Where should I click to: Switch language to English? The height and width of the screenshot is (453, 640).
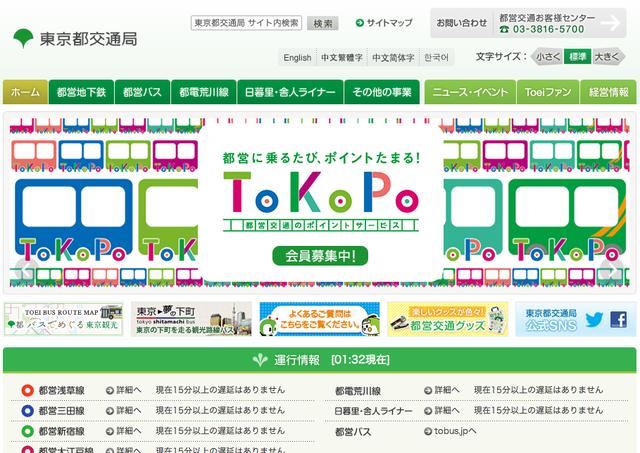(x=297, y=58)
